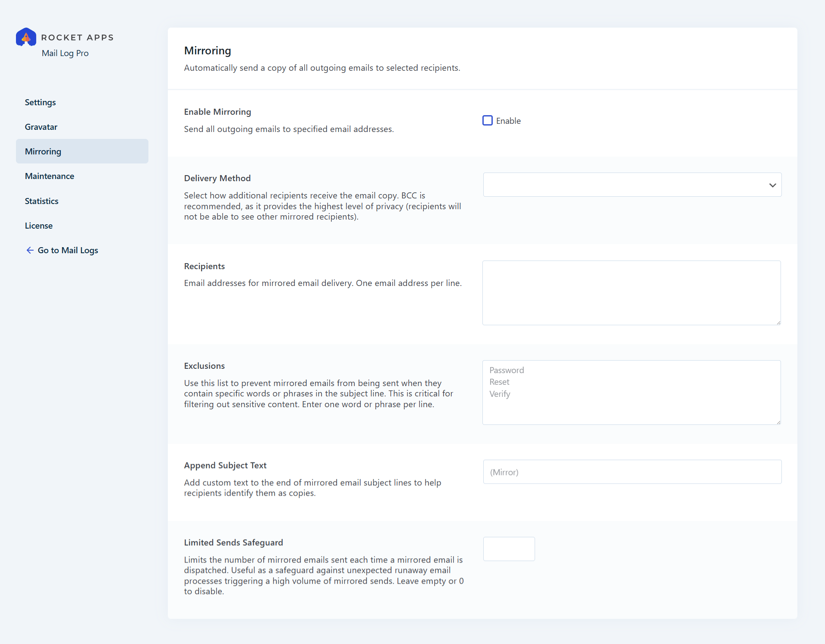Open the License section

tap(38, 226)
